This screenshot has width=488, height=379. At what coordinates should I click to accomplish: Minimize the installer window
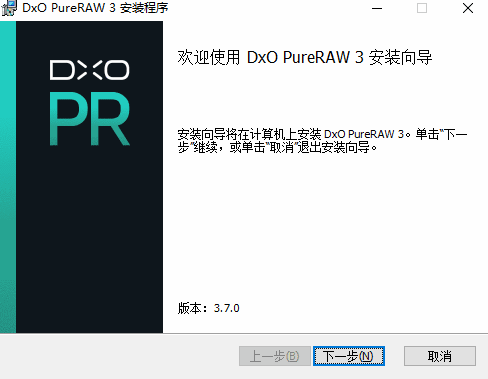[377, 8]
